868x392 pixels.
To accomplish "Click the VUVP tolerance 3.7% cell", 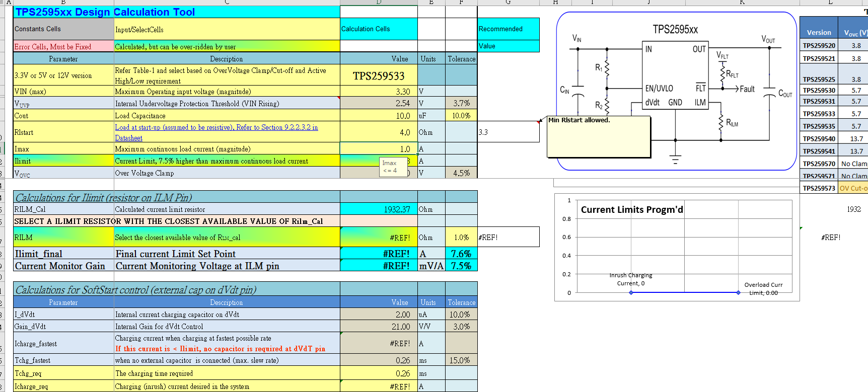I will pyautogui.click(x=461, y=104).
